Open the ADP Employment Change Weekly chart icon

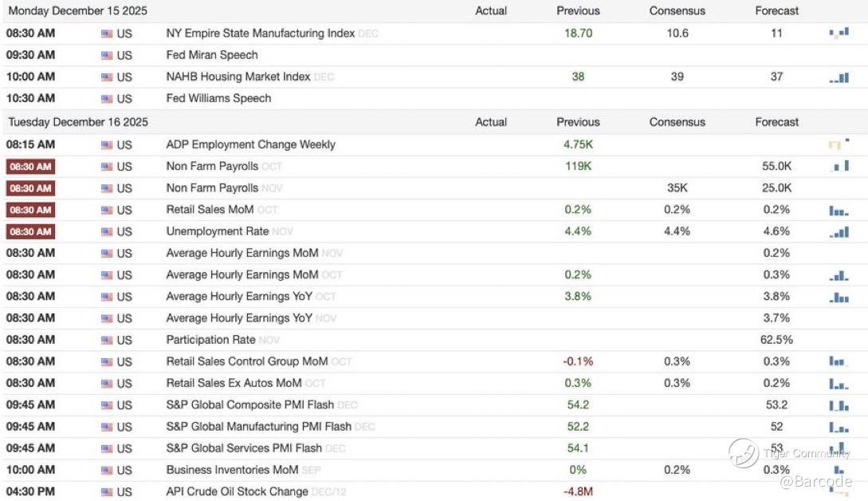coord(839,144)
